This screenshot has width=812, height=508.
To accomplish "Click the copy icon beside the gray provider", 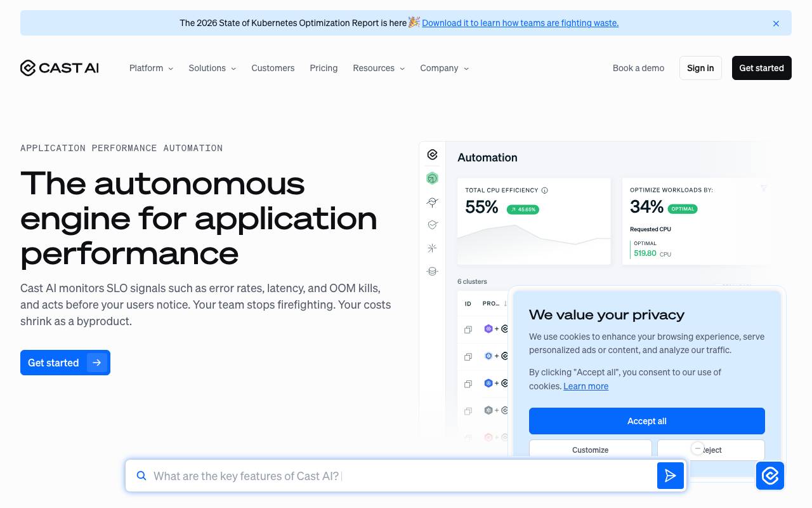I will tap(468, 411).
